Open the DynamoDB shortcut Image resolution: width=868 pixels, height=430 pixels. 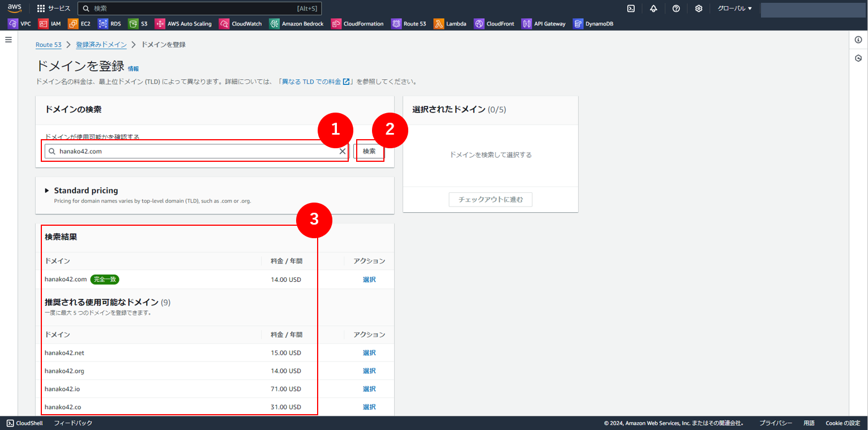(593, 24)
